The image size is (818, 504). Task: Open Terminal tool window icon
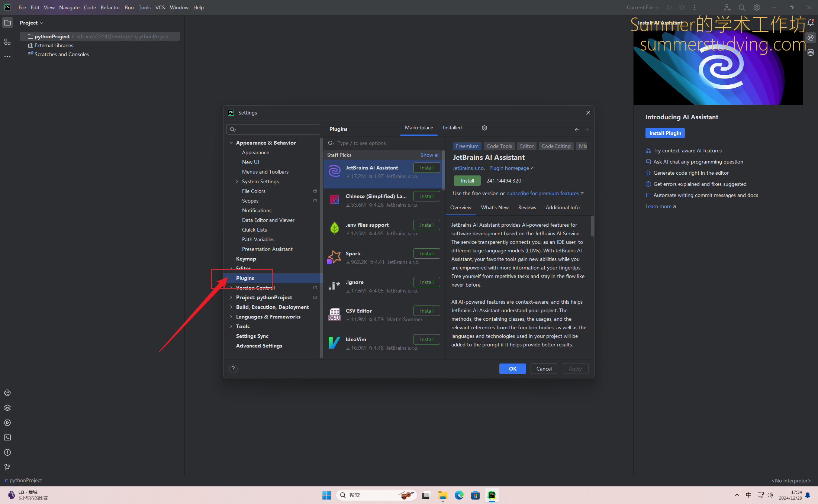tap(7, 437)
